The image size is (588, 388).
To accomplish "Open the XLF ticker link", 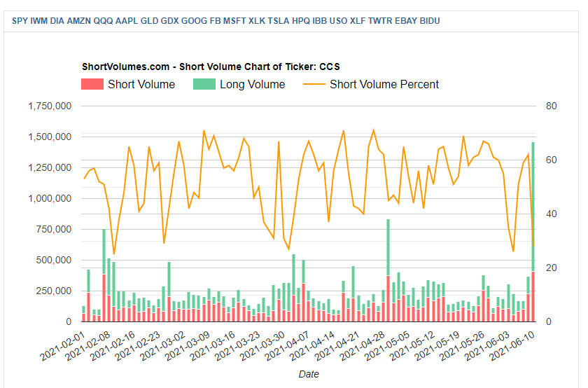I will pos(356,21).
